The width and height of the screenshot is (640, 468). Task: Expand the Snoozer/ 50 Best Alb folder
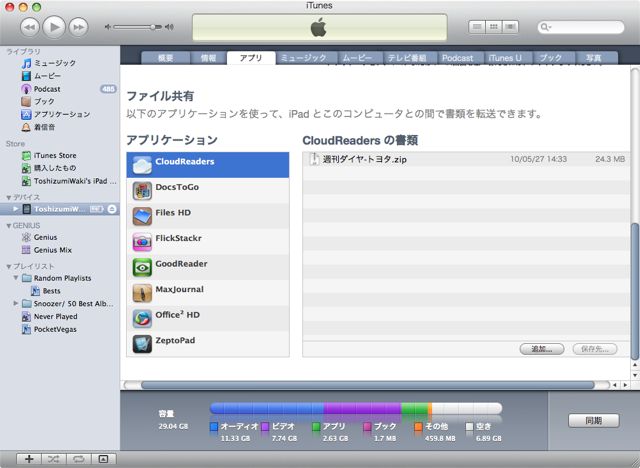pyautogui.click(x=16, y=303)
